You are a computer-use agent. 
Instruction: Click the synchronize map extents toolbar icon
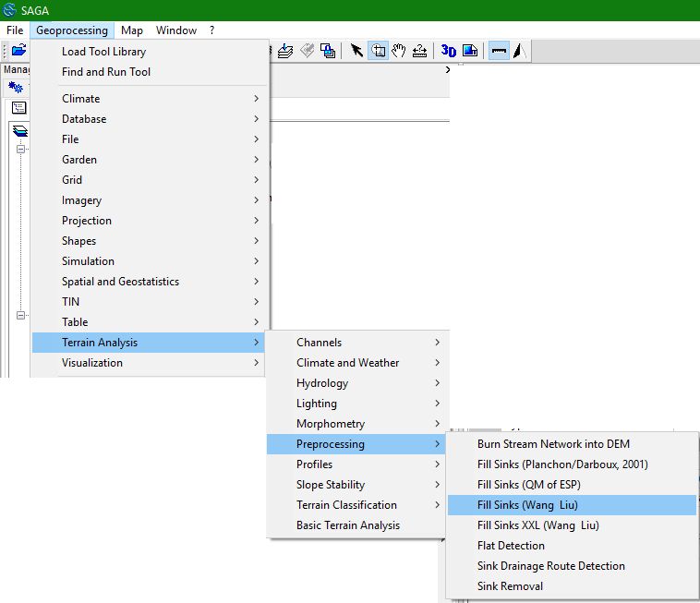328,51
